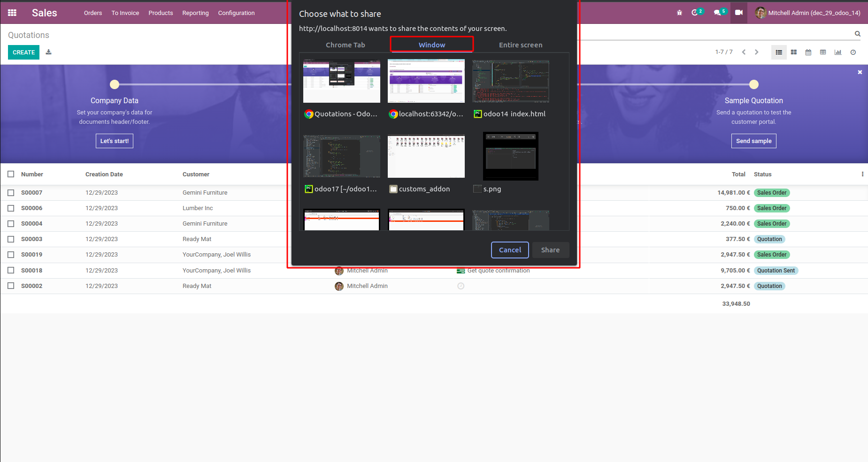
Task: Open the Reporting menu
Action: click(195, 13)
